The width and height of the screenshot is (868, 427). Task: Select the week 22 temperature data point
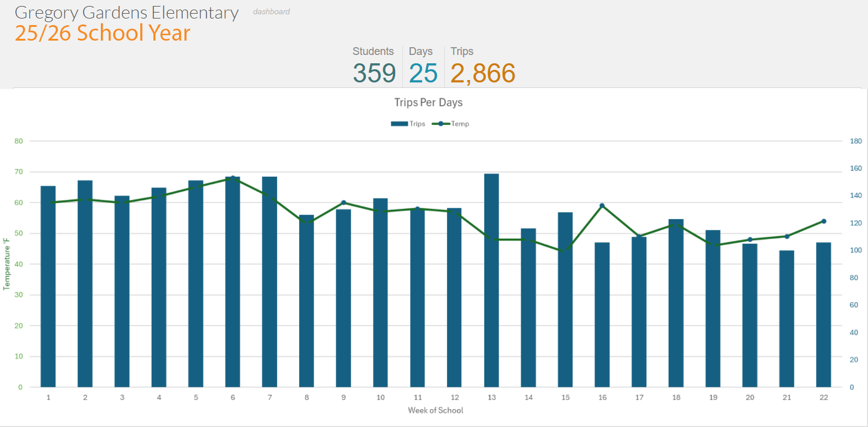coord(824,222)
